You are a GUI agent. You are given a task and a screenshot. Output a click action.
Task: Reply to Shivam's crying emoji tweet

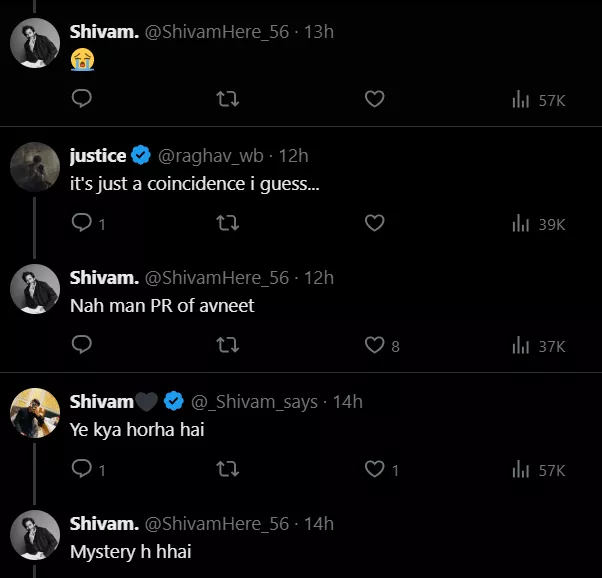pos(83,99)
